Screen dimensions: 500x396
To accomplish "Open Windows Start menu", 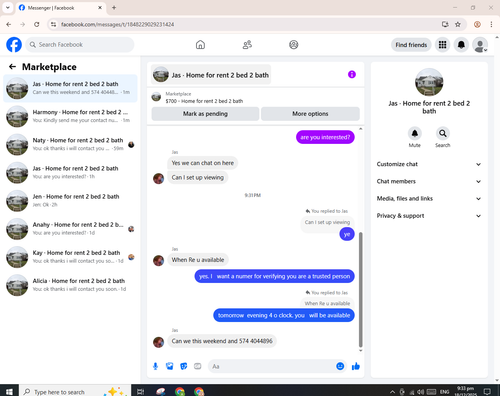I will pos(9,391).
